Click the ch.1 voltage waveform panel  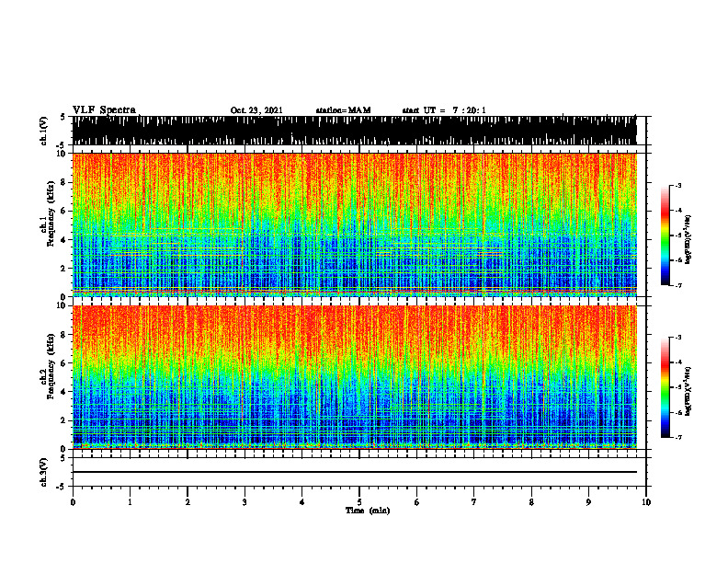[x=354, y=131]
